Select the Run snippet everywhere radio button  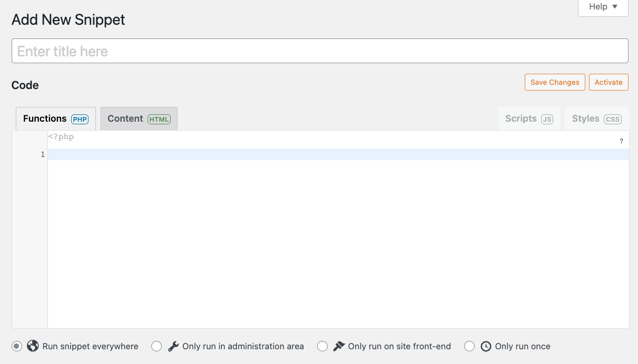click(x=16, y=346)
